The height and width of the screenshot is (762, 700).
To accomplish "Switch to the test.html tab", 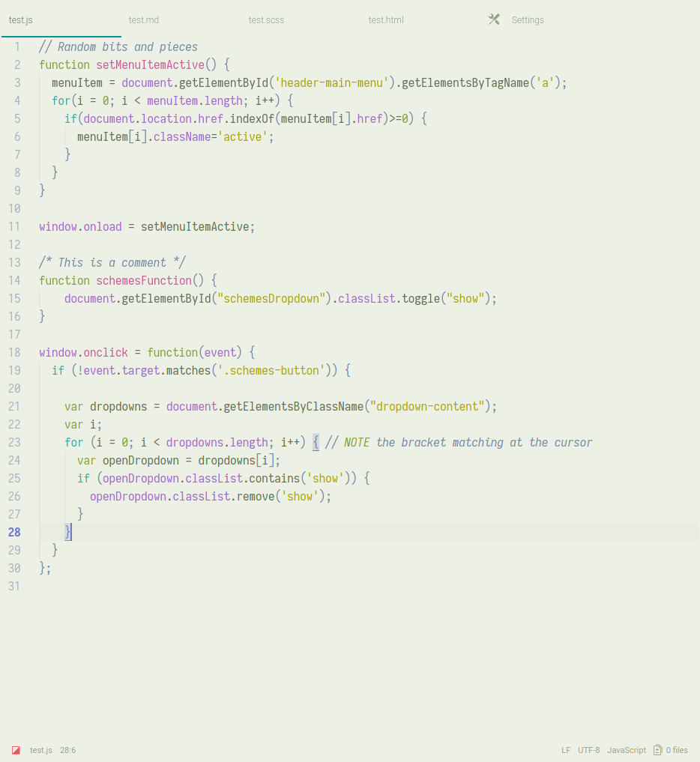I will click(x=386, y=20).
